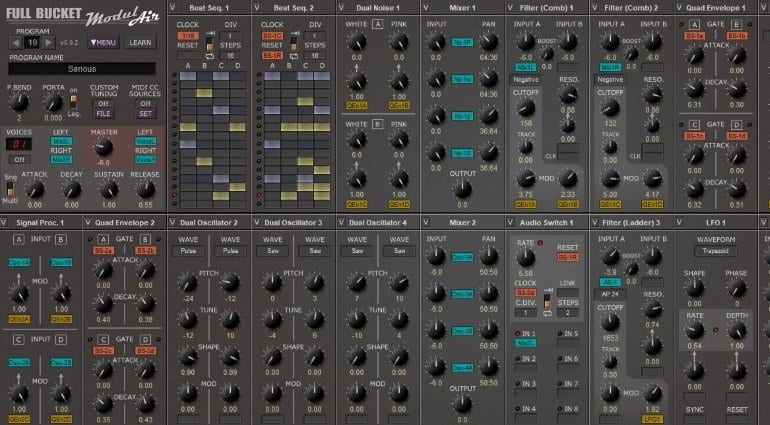Image resolution: width=770 pixels, height=425 pixels.
Task: Open the Negative mode selector in Filter (Comb) 1
Action: click(525, 80)
